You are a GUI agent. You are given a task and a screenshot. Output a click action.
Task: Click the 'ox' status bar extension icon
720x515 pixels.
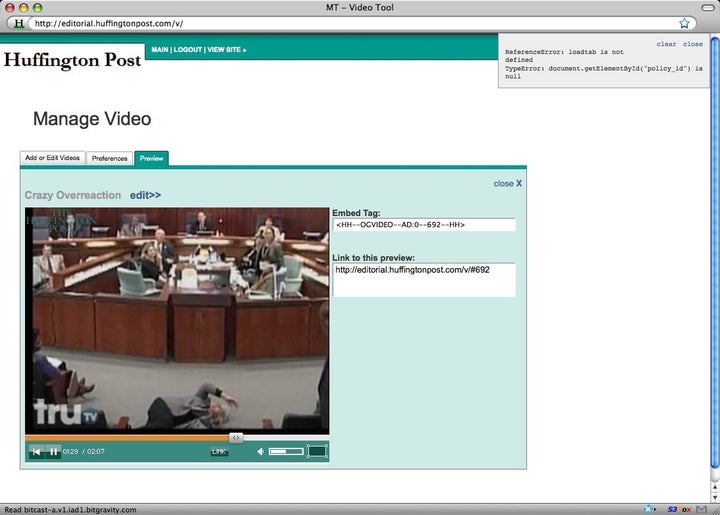(x=686, y=509)
